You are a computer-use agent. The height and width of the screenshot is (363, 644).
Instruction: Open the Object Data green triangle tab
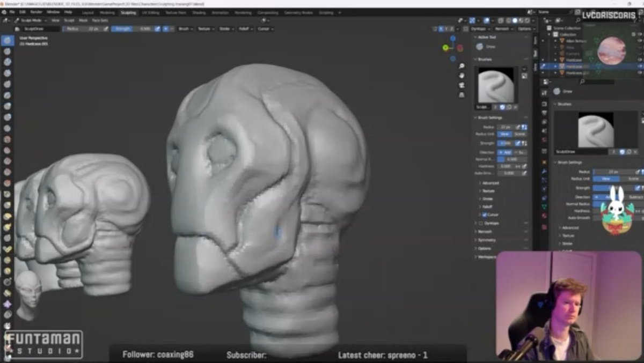[544, 206]
